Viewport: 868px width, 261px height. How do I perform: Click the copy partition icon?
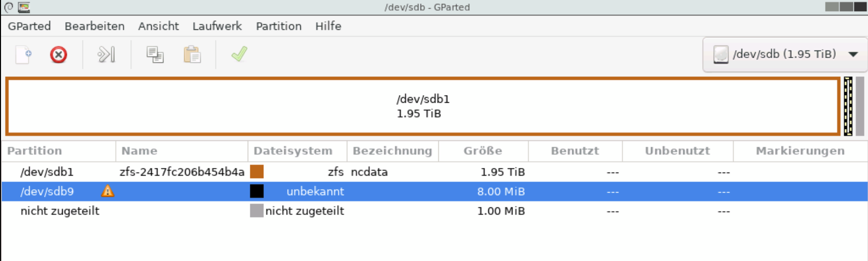click(x=155, y=55)
